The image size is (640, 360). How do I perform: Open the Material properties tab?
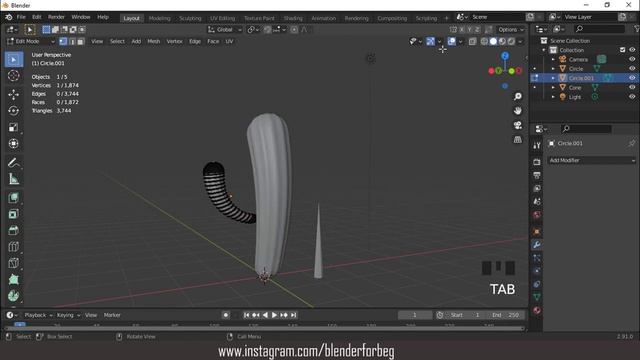[x=537, y=310]
